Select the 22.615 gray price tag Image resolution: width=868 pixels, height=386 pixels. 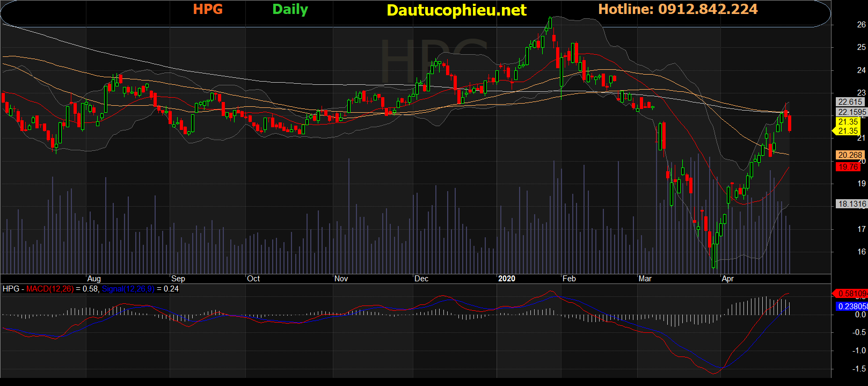tap(850, 101)
